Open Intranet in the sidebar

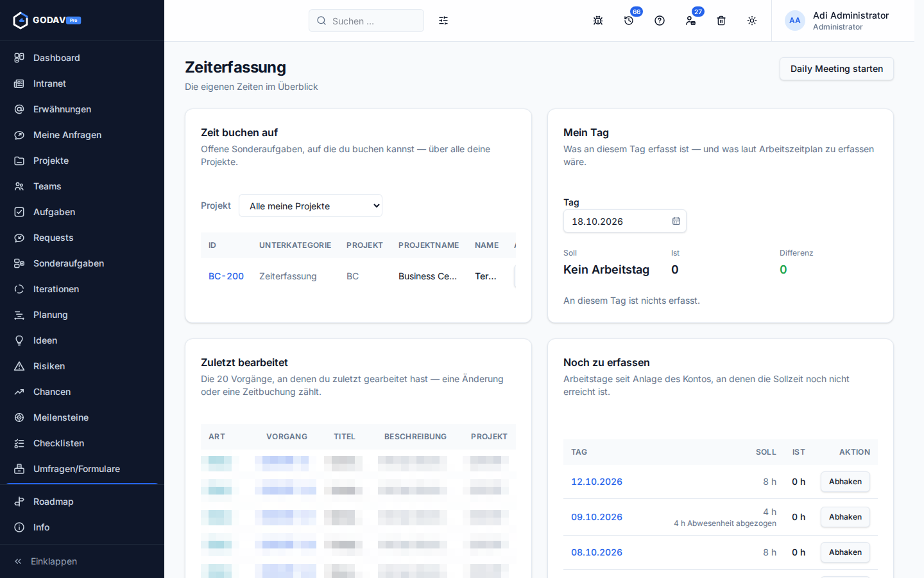click(x=82, y=83)
